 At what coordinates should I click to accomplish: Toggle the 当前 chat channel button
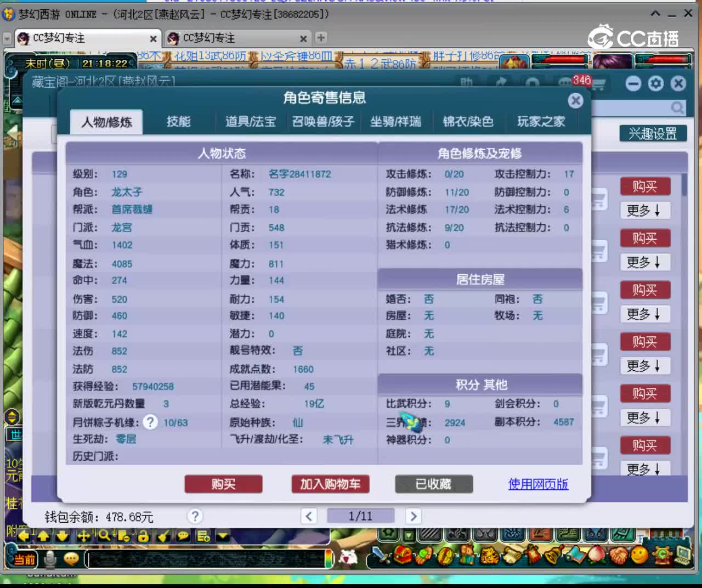coord(24,559)
